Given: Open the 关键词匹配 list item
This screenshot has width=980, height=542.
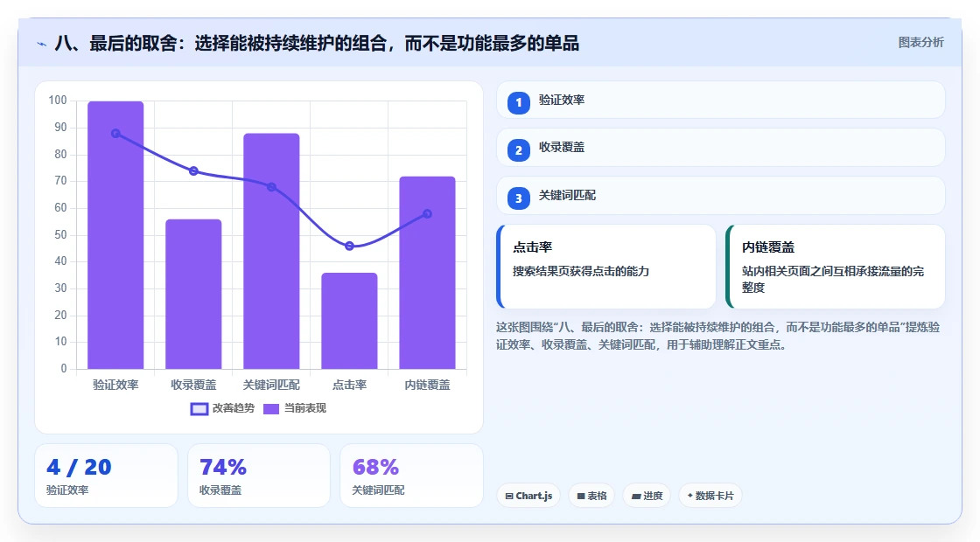Looking at the screenshot, I should point(721,196).
